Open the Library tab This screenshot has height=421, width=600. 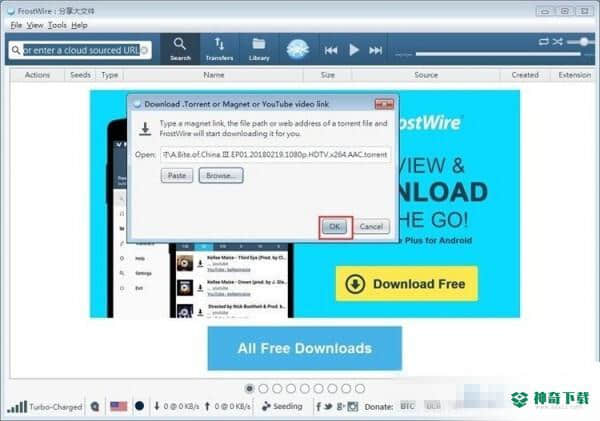click(259, 49)
